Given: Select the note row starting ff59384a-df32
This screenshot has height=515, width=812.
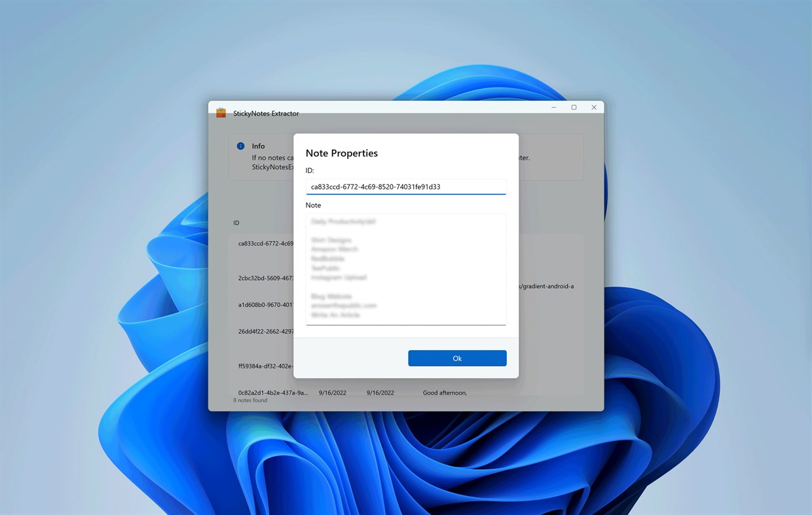Looking at the screenshot, I should 265,366.
